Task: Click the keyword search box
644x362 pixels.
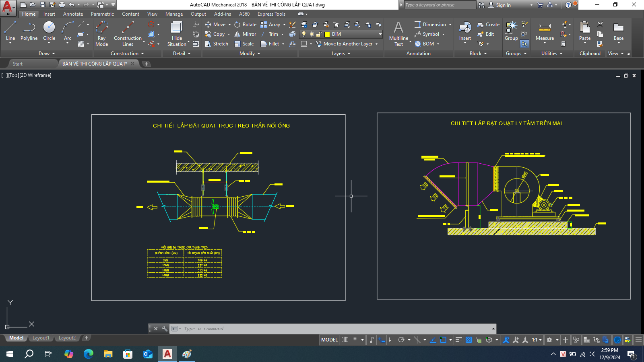Action: point(440,5)
